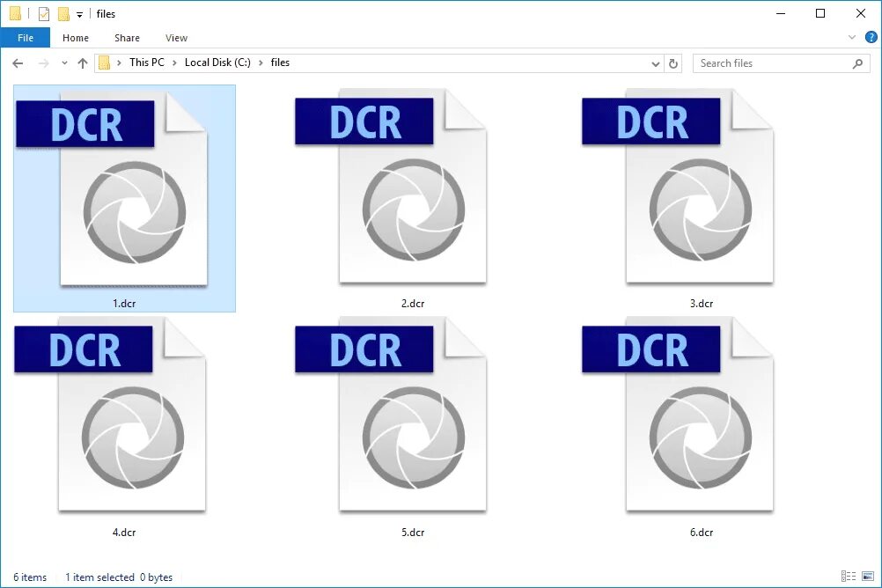
Task: Expand the ribbon with the chevron
Action: coord(851,38)
